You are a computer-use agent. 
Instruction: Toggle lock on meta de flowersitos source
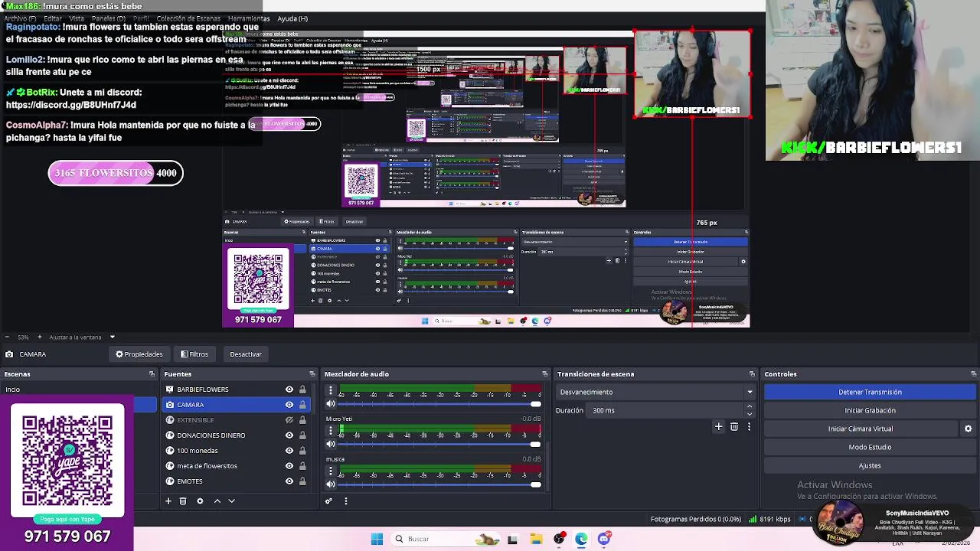coord(302,466)
